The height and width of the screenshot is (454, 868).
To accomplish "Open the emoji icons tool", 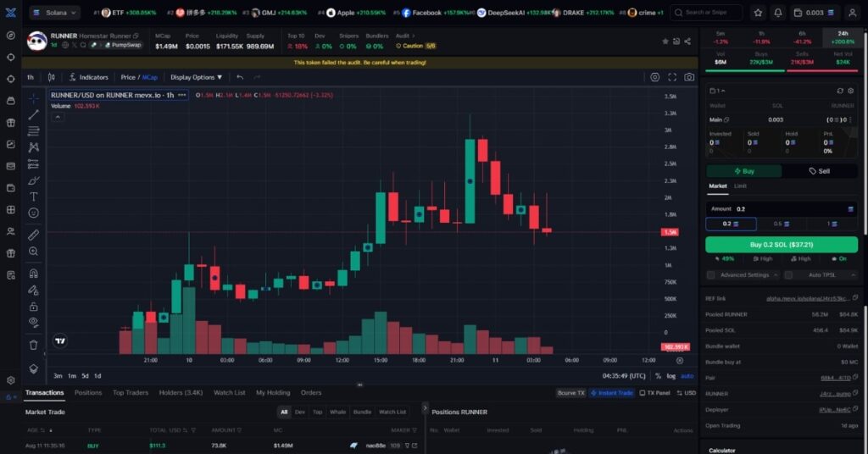I will click(33, 213).
